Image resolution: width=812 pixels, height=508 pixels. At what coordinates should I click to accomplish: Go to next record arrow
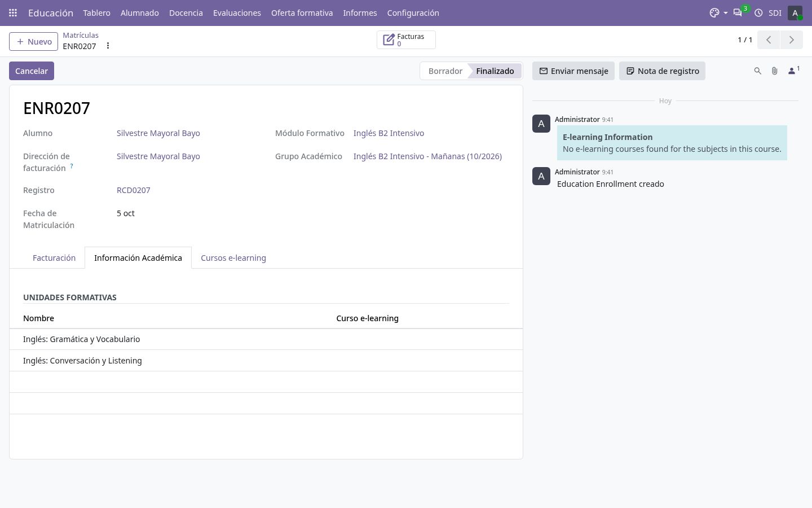click(792, 40)
